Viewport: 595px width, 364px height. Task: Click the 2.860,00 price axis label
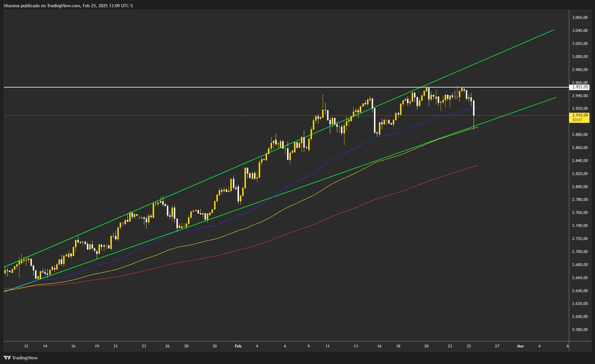(x=579, y=147)
